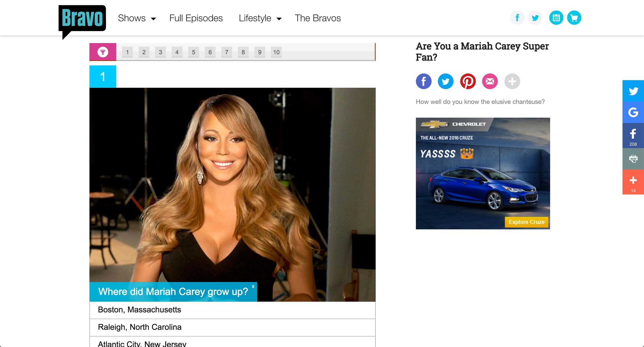Share with floating sidebar Google icon

(633, 112)
